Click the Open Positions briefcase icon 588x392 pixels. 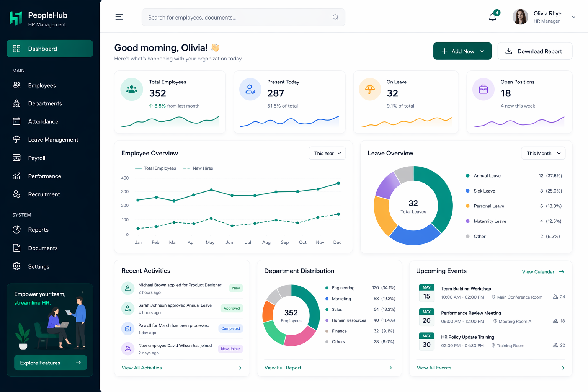(x=483, y=89)
